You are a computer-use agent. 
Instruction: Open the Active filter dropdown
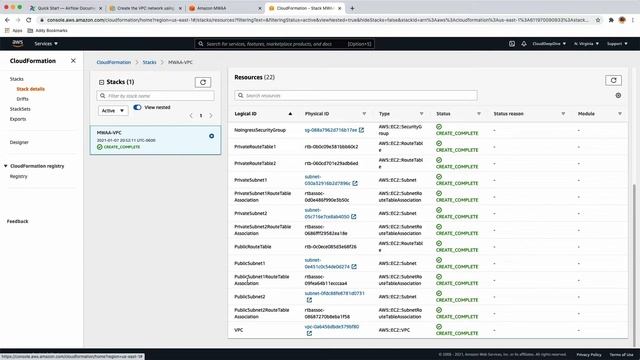point(113,111)
